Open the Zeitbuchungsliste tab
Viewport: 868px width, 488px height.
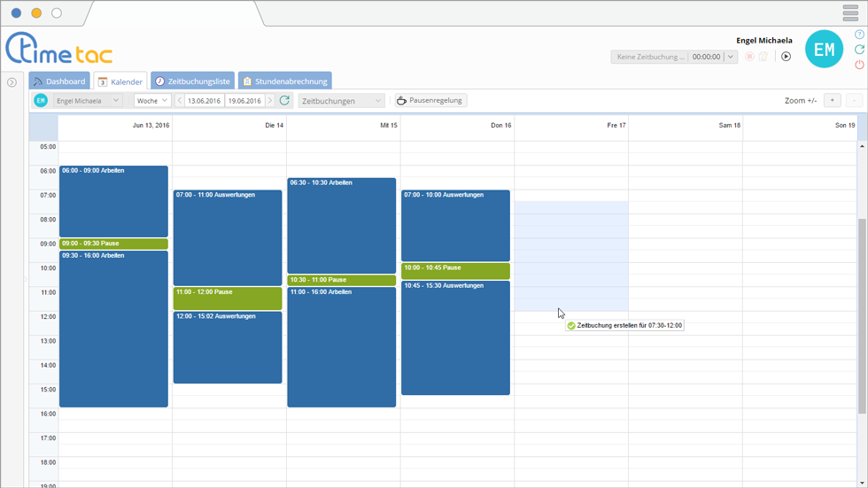tap(192, 81)
